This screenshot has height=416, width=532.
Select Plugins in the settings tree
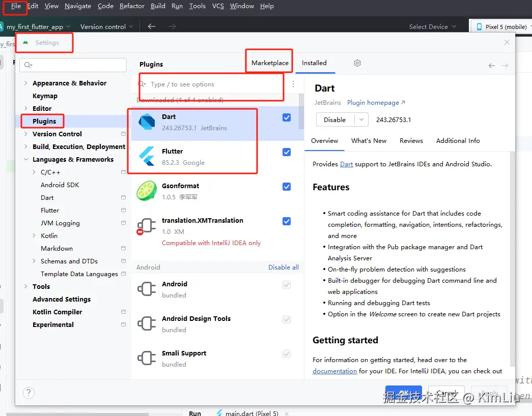(x=44, y=122)
